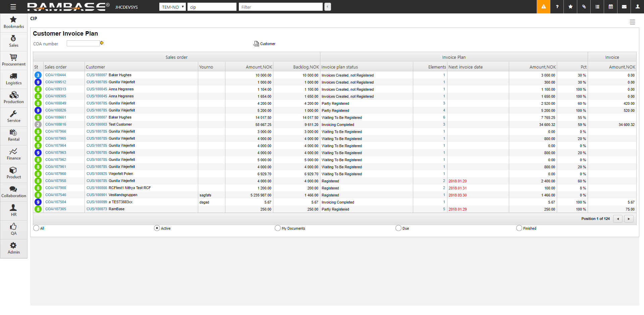The width and height of the screenshot is (644, 315).
Task: Open sales order COA/110444 link
Action: (56, 75)
